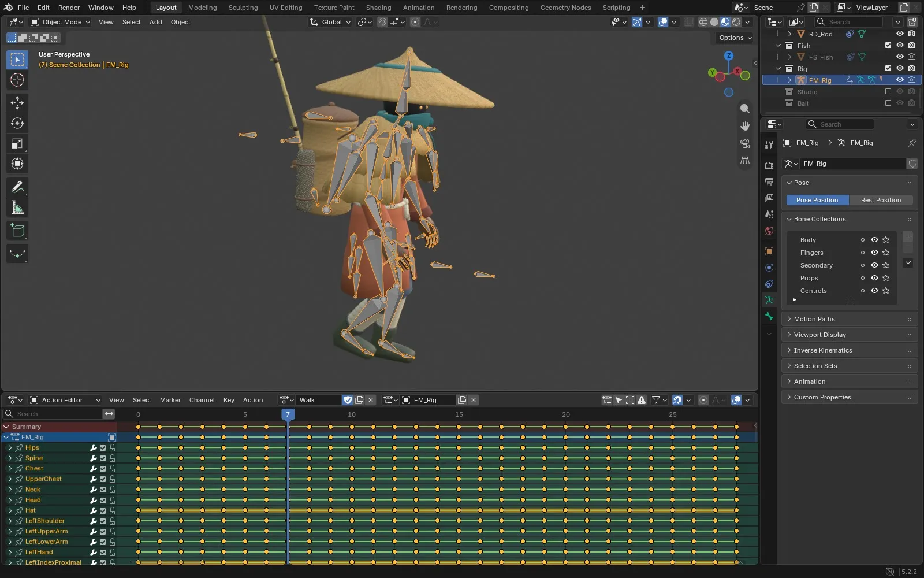
Task: Add a new bone collection with plus
Action: (908, 236)
